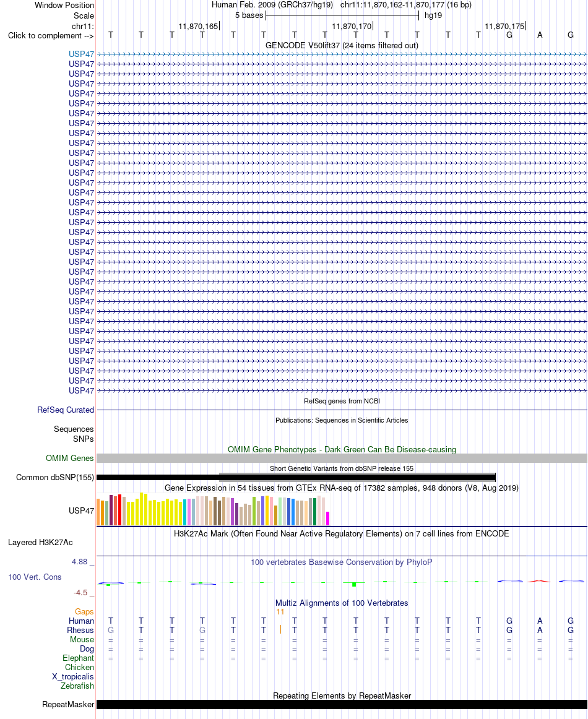
Task: Click the hg19 label beside the scale bar
Action: click(433, 15)
